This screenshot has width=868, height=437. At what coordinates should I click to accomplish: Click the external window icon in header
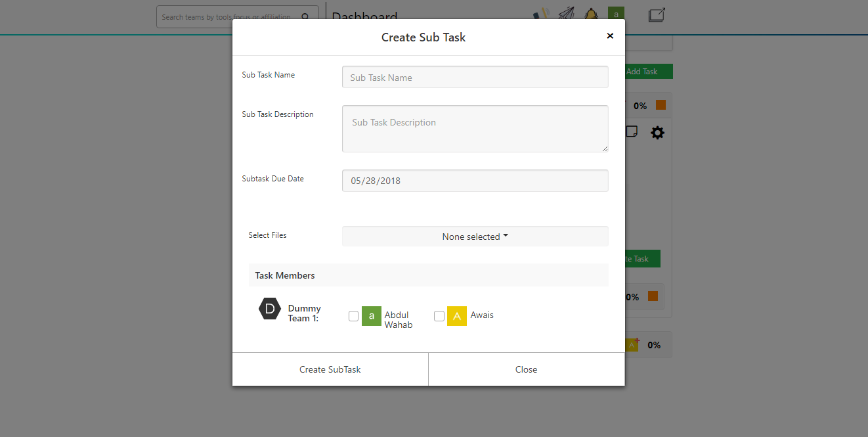[656, 15]
